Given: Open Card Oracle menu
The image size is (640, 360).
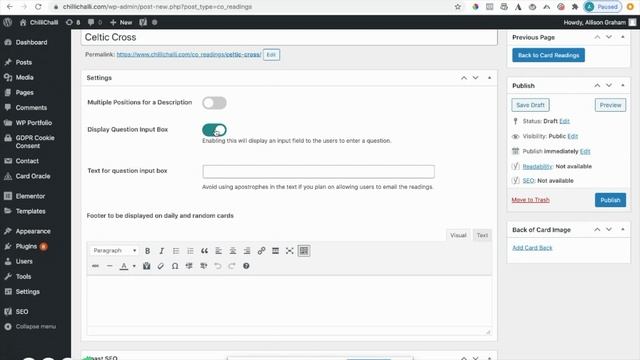Looking at the screenshot, I should [x=33, y=176].
